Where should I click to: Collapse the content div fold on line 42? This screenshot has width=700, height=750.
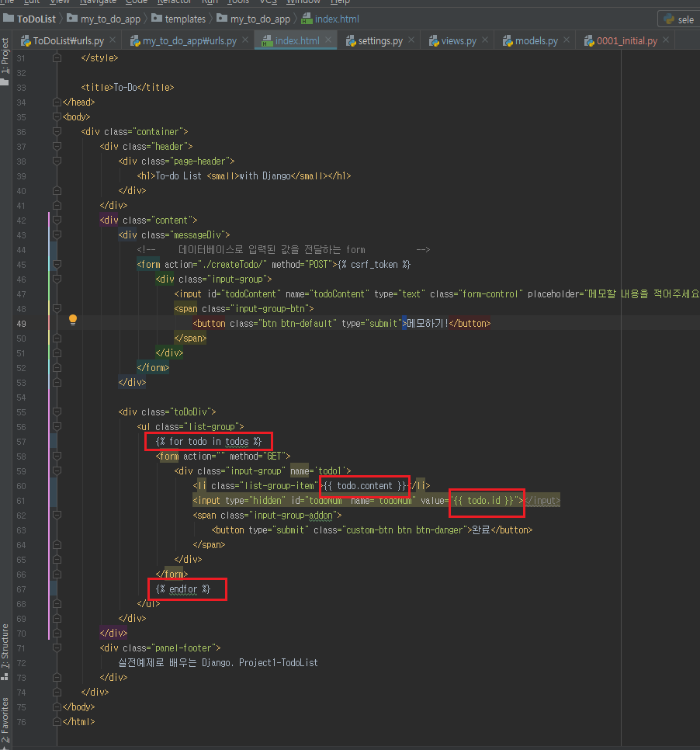pyautogui.click(x=57, y=220)
